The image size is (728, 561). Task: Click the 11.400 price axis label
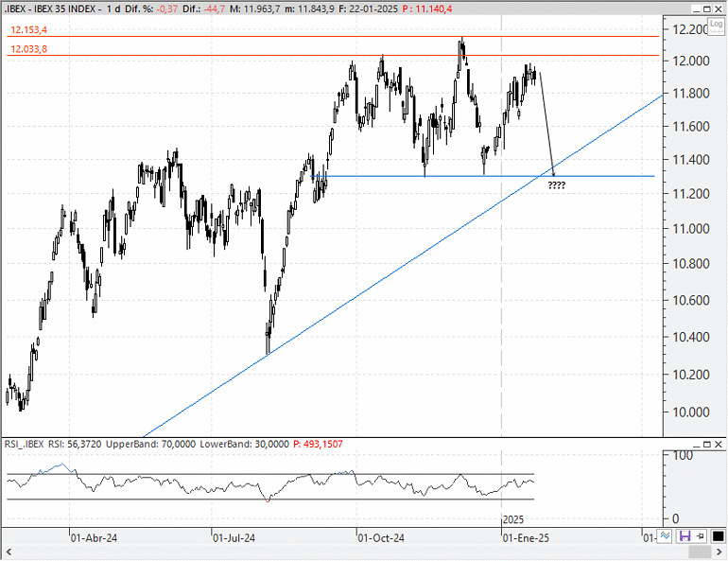691,160
